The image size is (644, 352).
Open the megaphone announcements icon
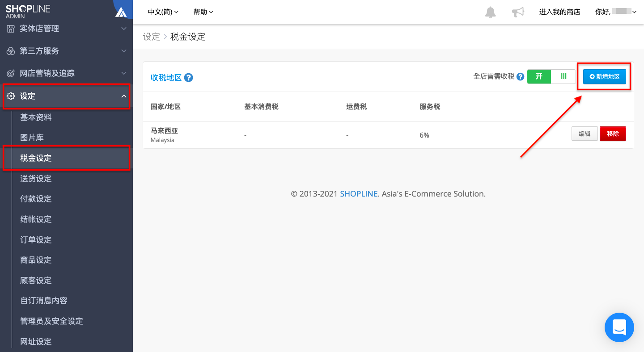click(x=518, y=12)
